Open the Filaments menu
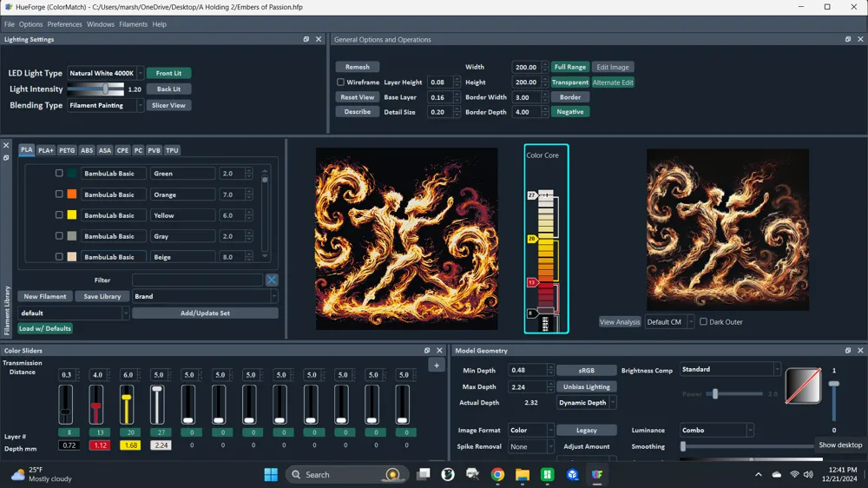The height and width of the screenshot is (488, 868). point(133,24)
